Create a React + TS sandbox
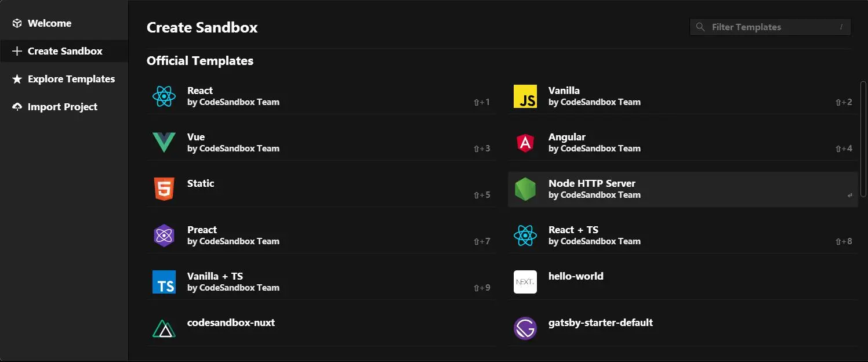The image size is (868, 362). coord(682,236)
